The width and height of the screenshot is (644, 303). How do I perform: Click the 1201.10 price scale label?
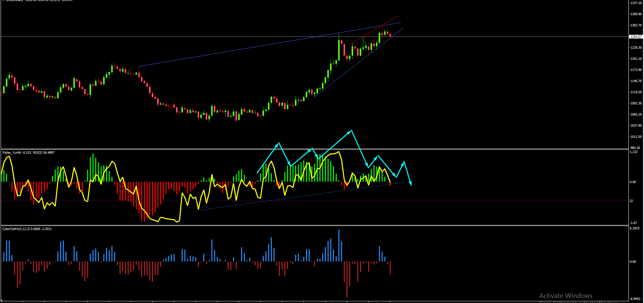pos(636,59)
